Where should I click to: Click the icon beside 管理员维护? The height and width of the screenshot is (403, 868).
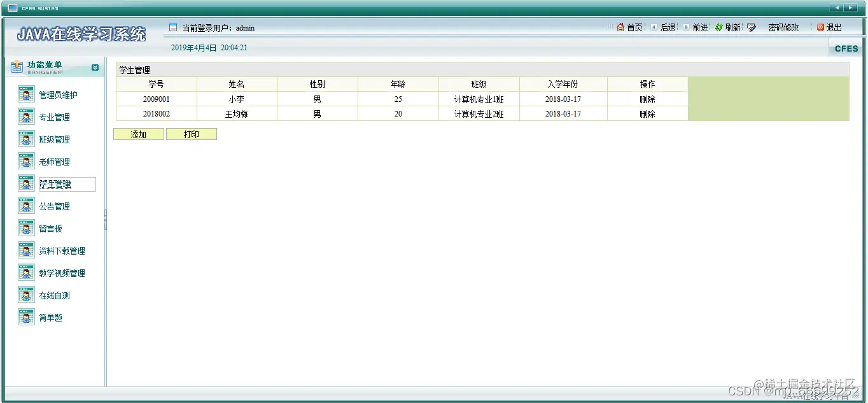click(x=26, y=95)
